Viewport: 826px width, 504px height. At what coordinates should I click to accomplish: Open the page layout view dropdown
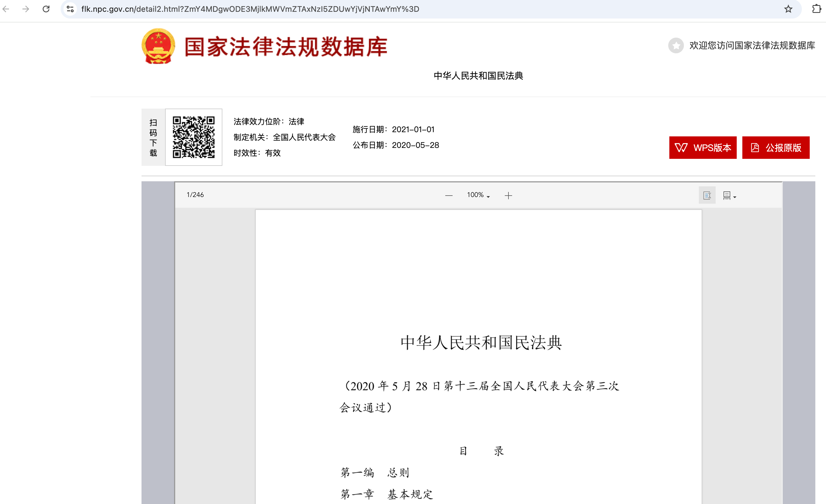[729, 195]
